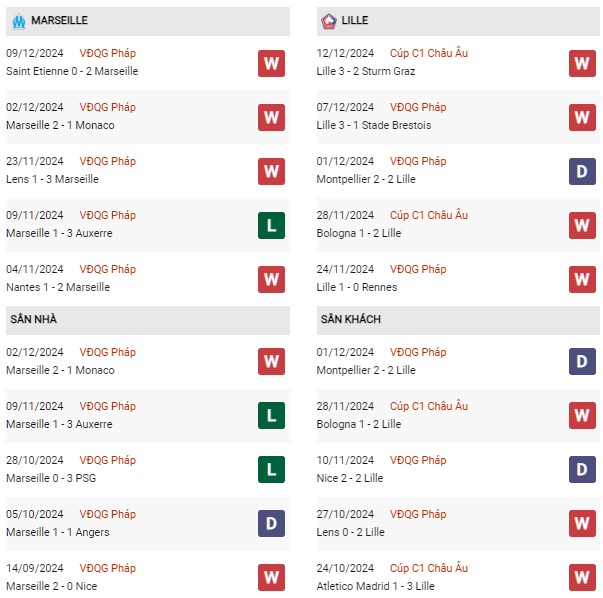Open Lens 0 - 2 Lille match row
The image size is (603, 598).
[458, 523]
